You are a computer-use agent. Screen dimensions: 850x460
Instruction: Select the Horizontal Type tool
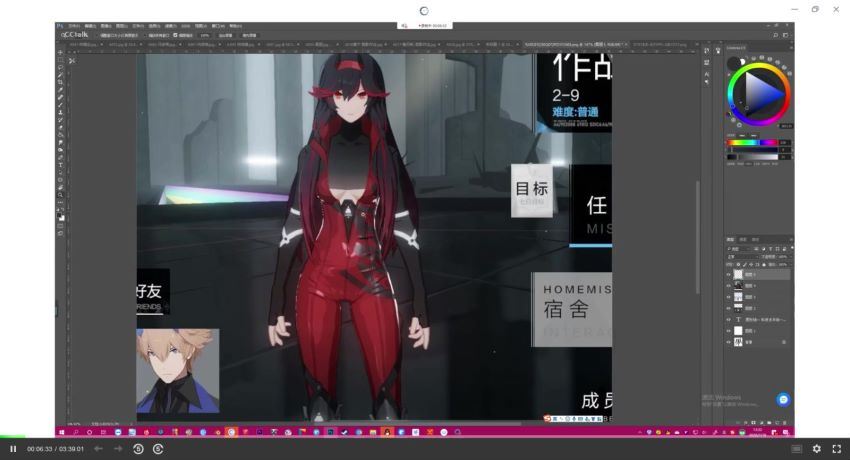[60, 165]
